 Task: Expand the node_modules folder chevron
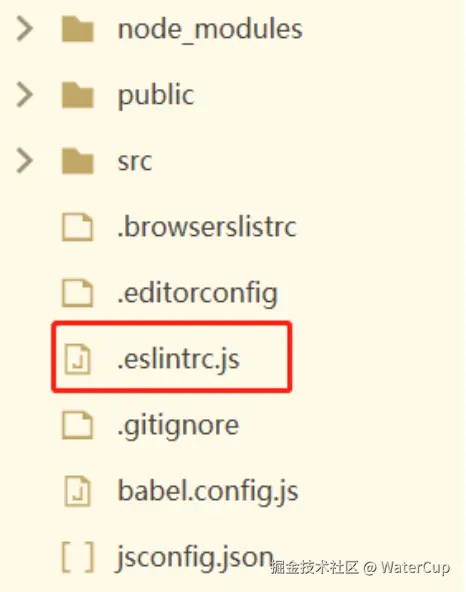click(x=25, y=29)
